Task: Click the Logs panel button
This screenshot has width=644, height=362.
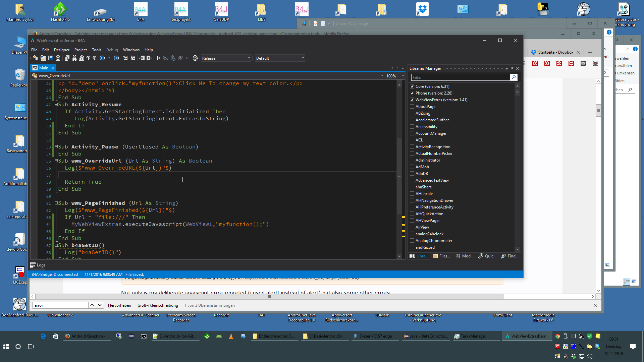Action: 38,265
